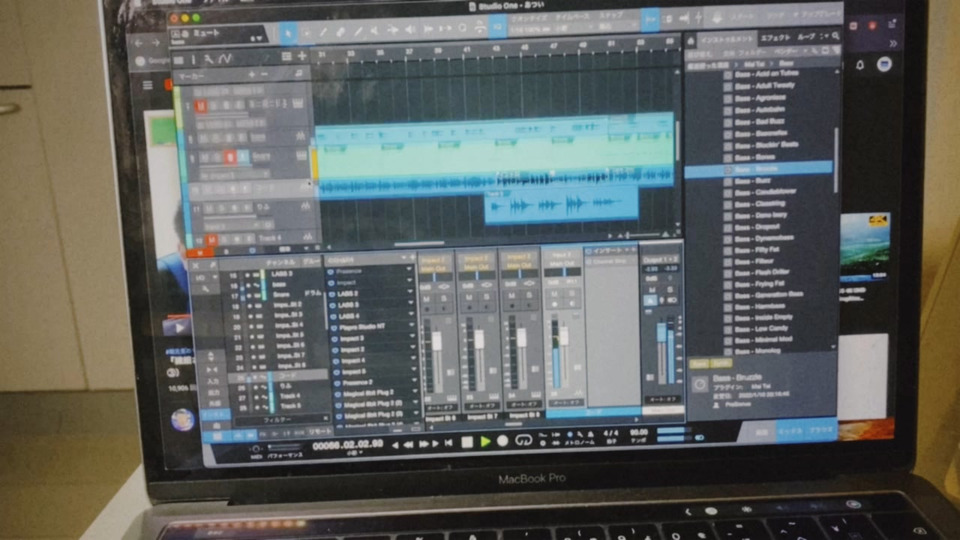The width and height of the screenshot is (960, 540).
Task: Mute the Impact St 6 mixer channel
Action: pos(427,298)
